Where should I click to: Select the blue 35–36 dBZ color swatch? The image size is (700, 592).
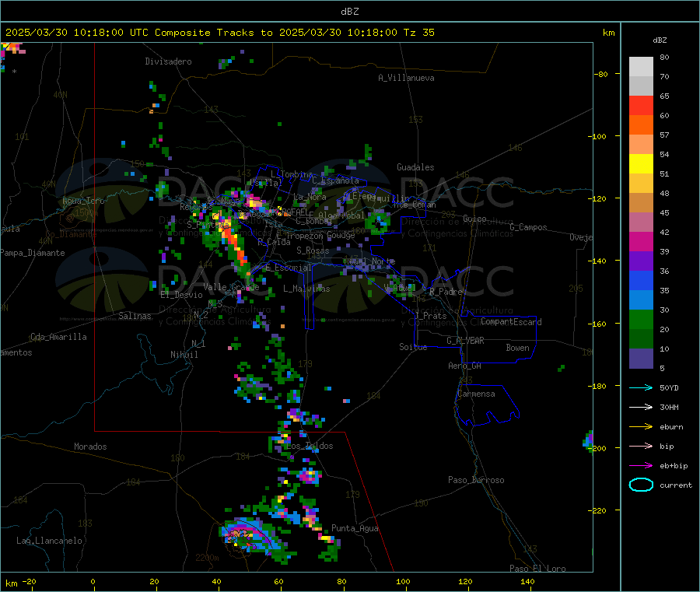tap(641, 280)
